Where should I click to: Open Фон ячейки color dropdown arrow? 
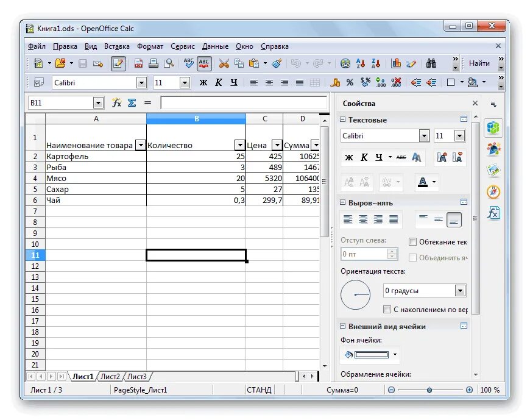point(395,354)
